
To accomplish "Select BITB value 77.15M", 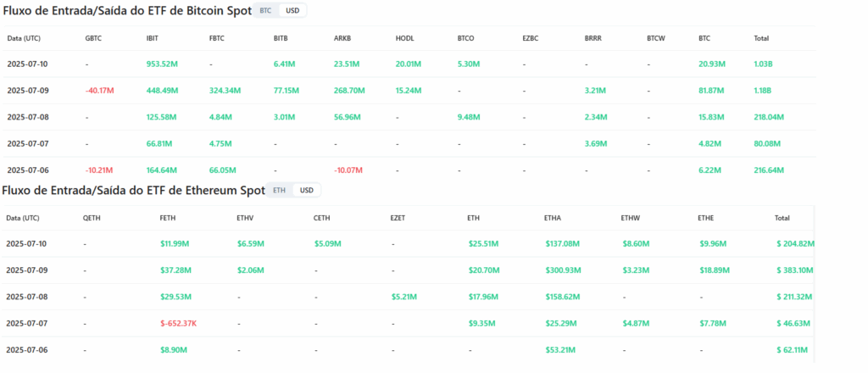I will tap(287, 91).
